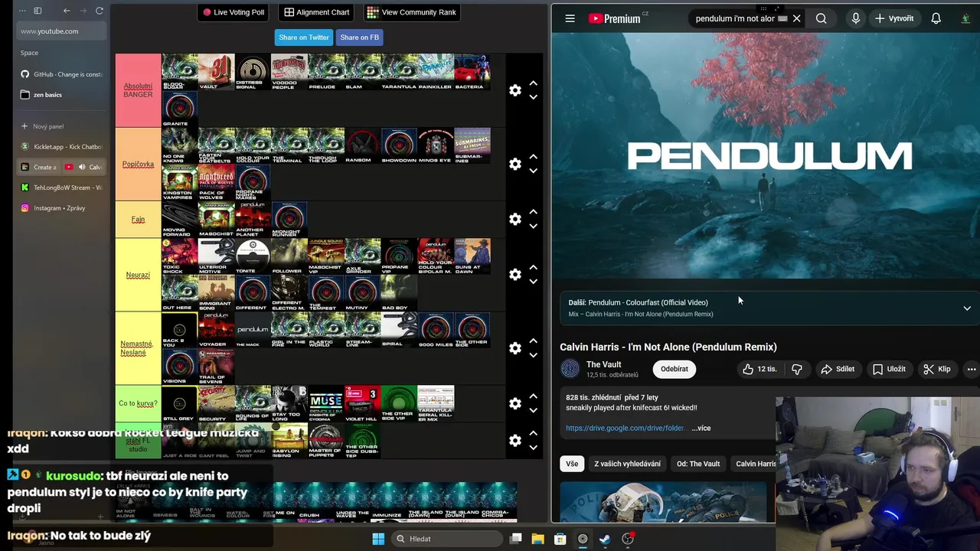Open settings gear for Neurazí tier

(x=515, y=274)
